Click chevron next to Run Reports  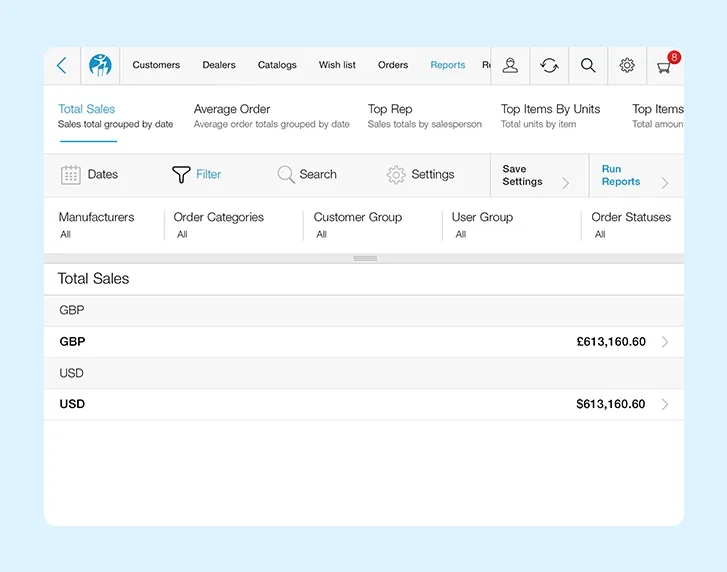[665, 183]
